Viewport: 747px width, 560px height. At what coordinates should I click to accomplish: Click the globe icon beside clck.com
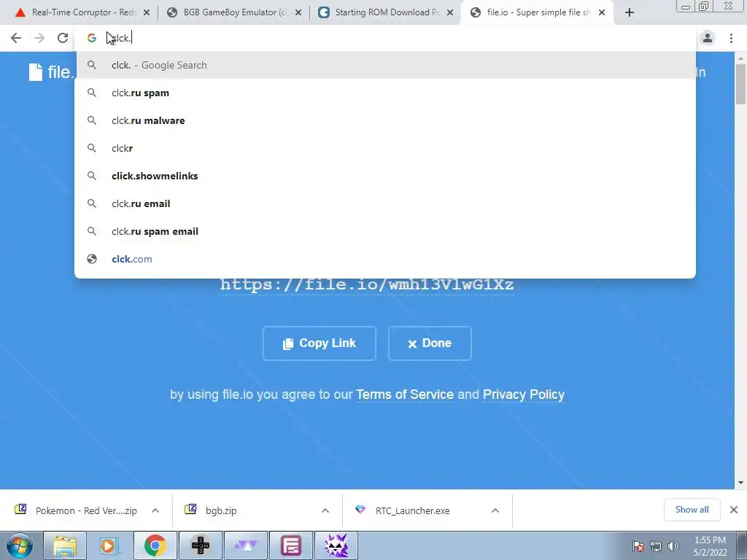coord(92,259)
